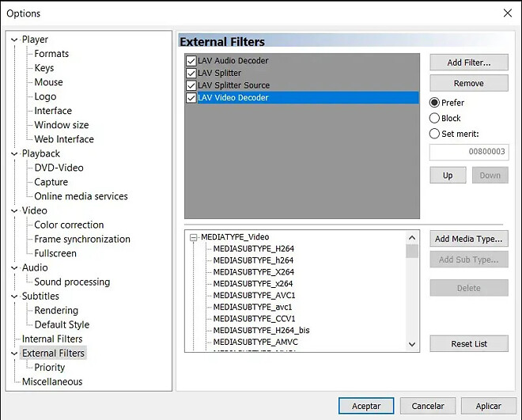The image size is (522, 420).
Task: Collapse the Player tree section
Action: (x=14, y=40)
